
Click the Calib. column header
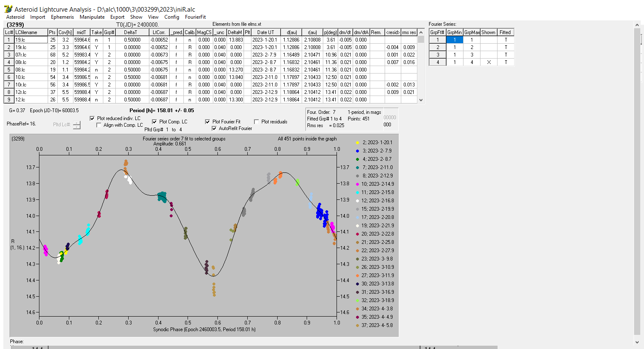(x=190, y=32)
